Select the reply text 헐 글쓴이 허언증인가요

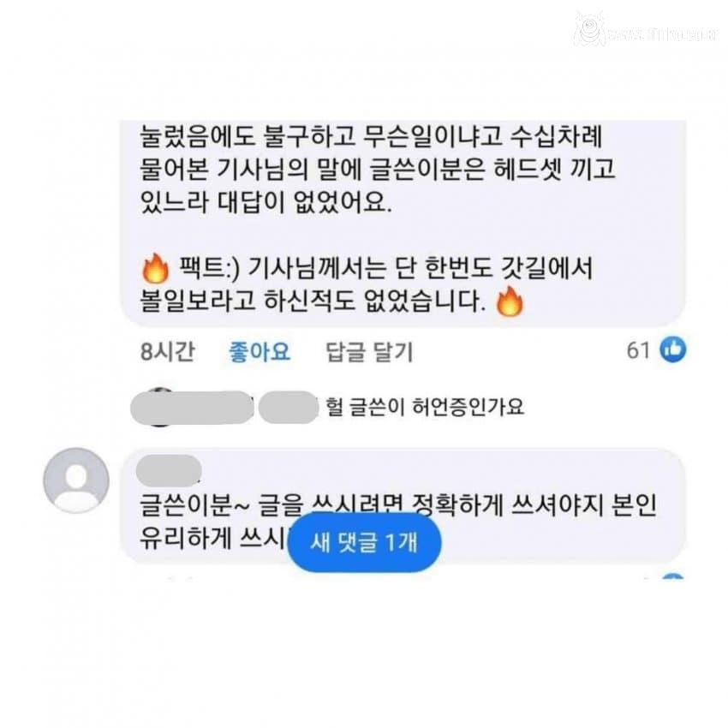point(425,407)
